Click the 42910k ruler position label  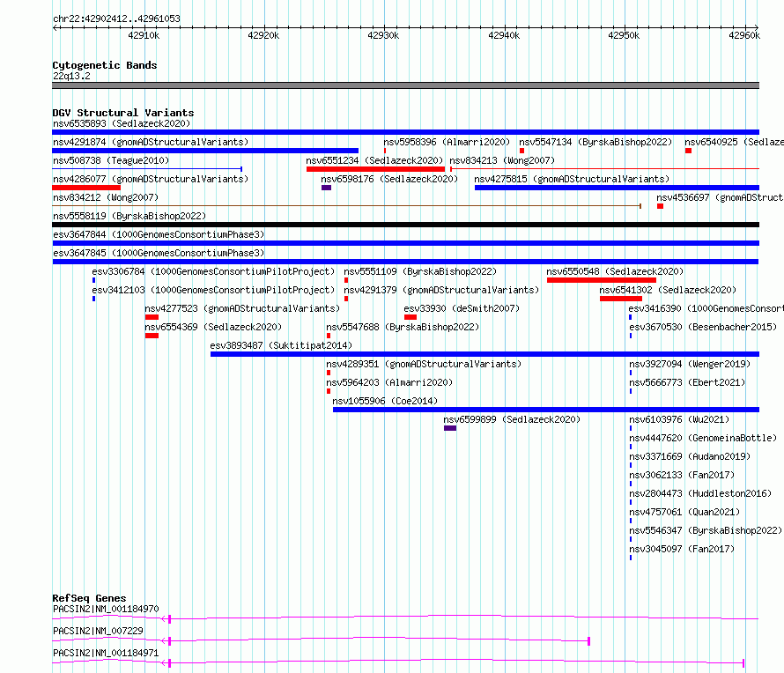pos(144,35)
